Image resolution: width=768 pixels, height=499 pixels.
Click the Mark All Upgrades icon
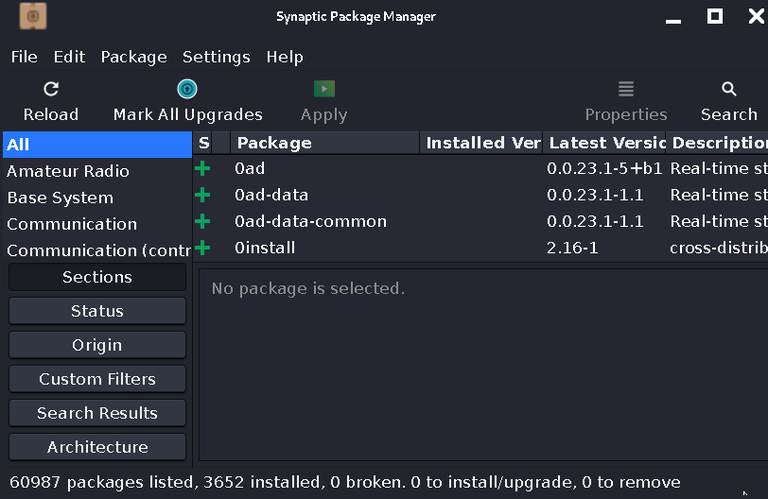click(187, 89)
